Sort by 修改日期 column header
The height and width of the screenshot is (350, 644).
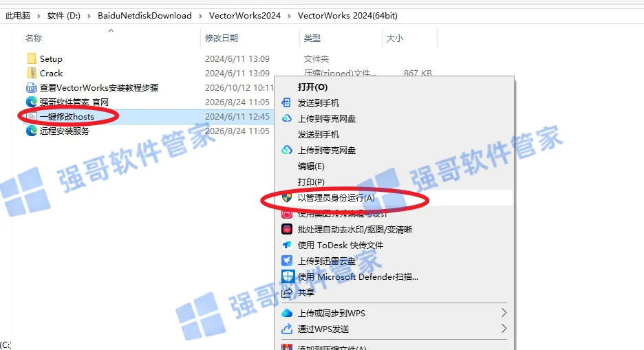pyautogui.click(x=222, y=38)
